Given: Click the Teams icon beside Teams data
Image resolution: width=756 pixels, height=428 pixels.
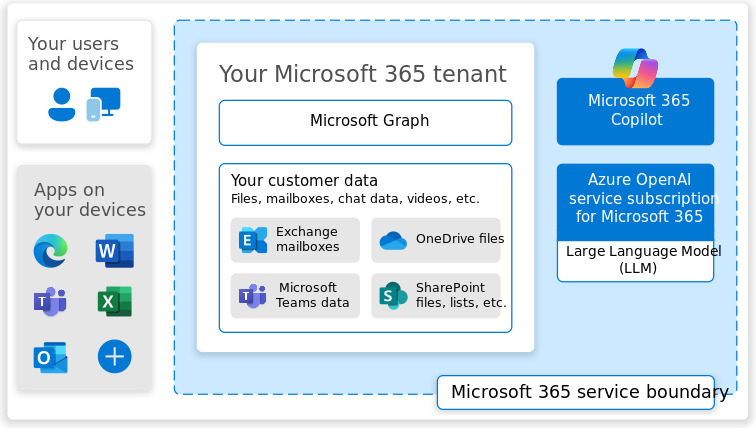Looking at the screenshot, I should point(252,295).
